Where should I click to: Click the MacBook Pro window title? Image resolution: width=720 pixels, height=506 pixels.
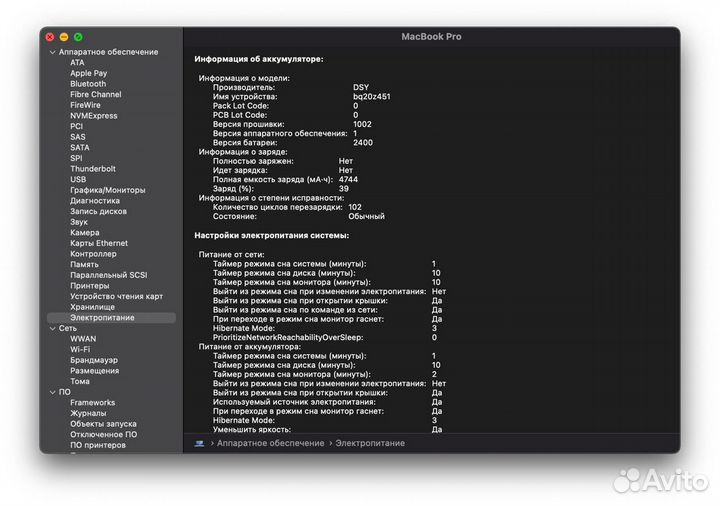(x=431, y=37)
